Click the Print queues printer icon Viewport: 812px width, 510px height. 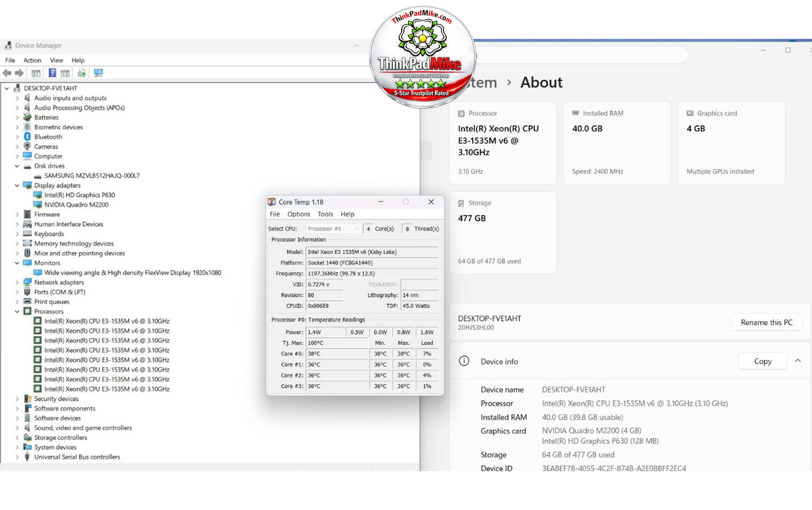27,302
